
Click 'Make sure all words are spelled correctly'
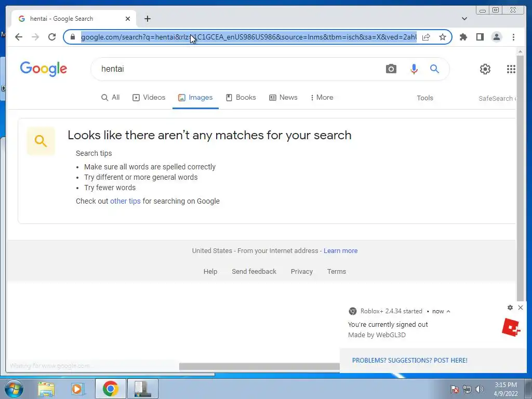click(x=150, y=167)
